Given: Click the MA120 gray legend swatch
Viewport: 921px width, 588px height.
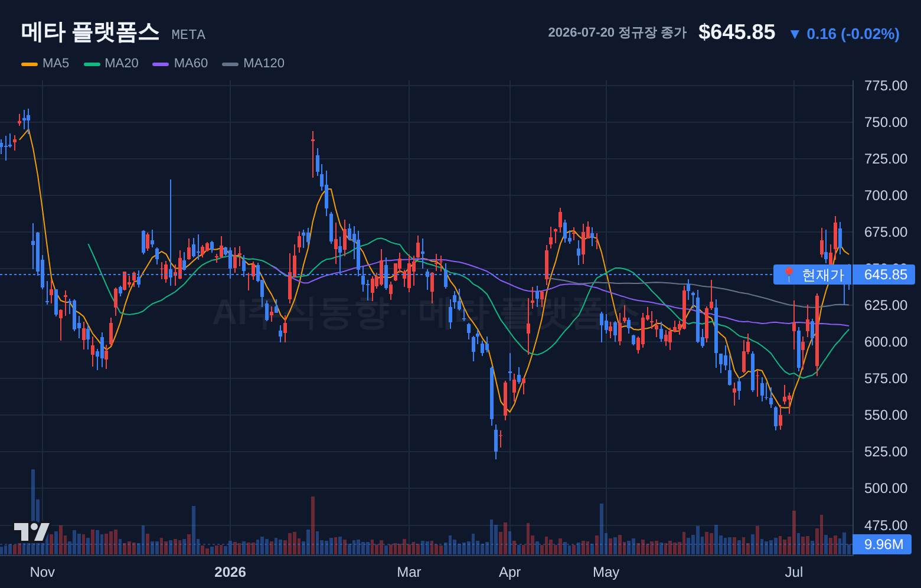Looking at the screenshot, I should [x=230, y=64].
